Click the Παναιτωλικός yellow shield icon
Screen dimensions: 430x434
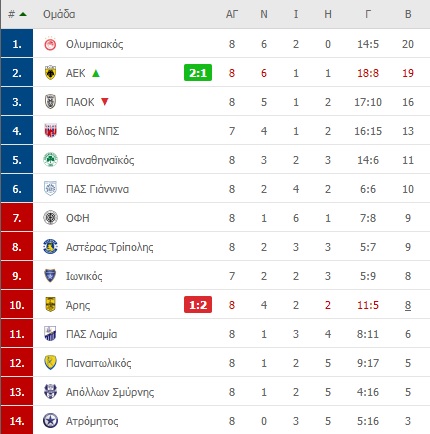coord(50,363)
